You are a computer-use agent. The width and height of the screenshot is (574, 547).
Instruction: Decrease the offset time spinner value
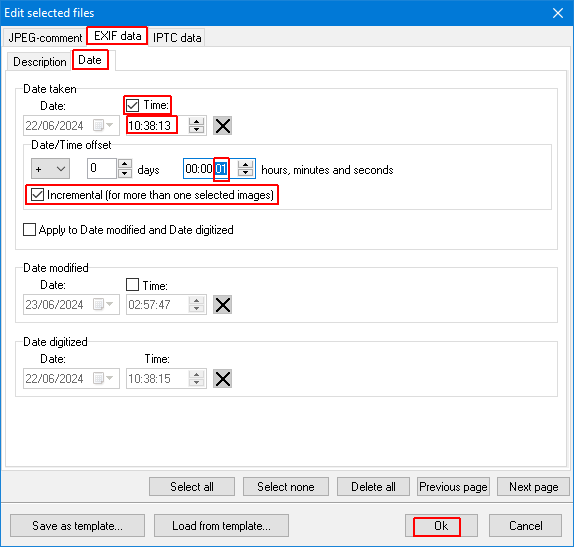coord(245,173)
